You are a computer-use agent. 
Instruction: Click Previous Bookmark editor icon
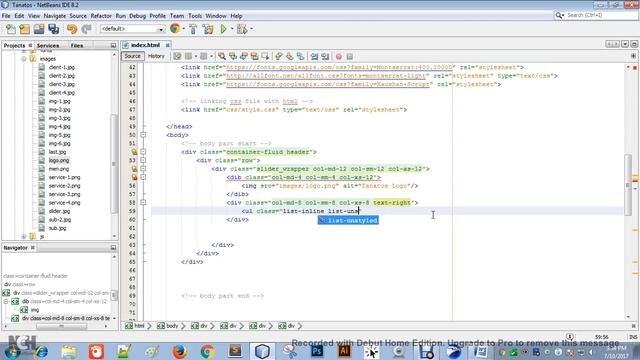coord(278,56)
